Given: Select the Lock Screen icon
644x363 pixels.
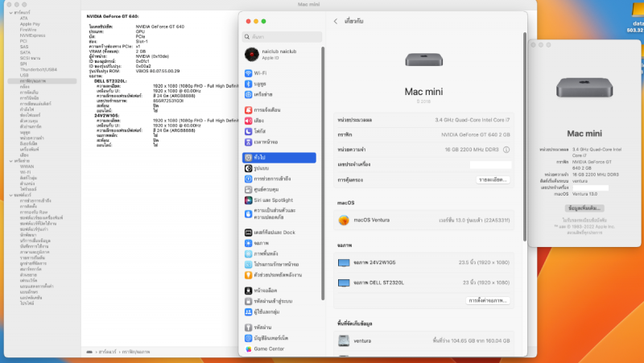Looking at the screenshot, I should pyautogui.click(x=248, y=291).
